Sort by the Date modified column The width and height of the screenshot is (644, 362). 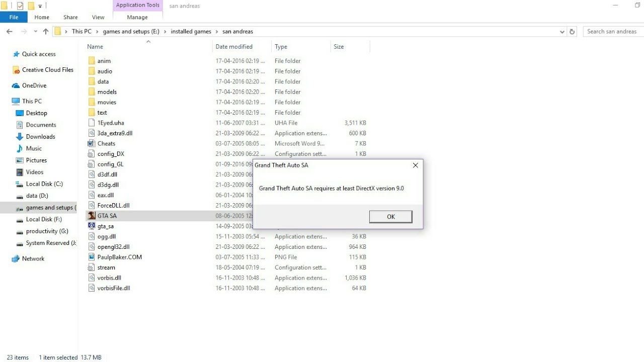(x=234, y=47)
